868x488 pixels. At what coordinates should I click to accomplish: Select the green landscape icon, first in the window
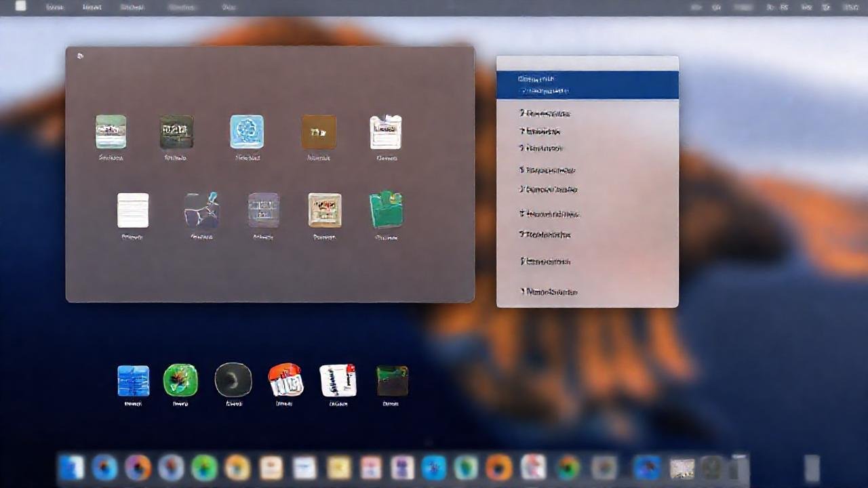[x=111, y=133]
